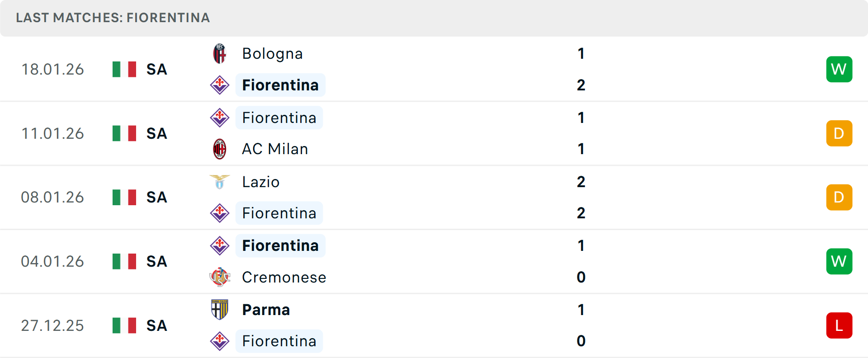Click the green W badge for Cremonese match
Viewport: 868px width, 358px height.
click(839, 261)
